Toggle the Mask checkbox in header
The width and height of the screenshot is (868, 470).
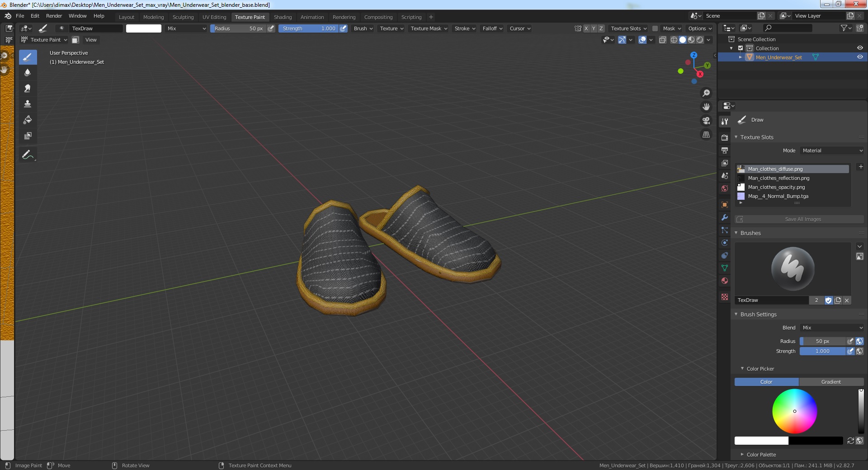(655, 28)
